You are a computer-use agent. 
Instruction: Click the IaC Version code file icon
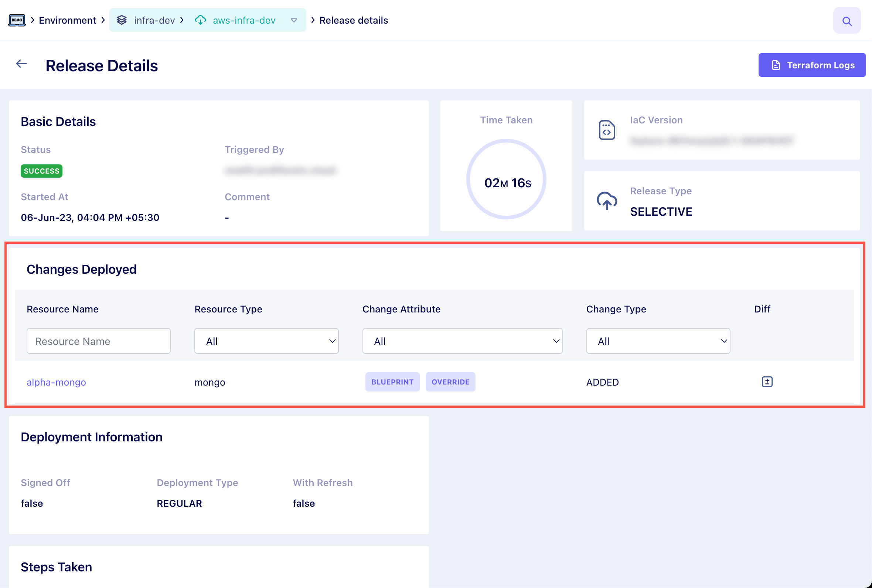pyautogui.click(x=606, y=130)
